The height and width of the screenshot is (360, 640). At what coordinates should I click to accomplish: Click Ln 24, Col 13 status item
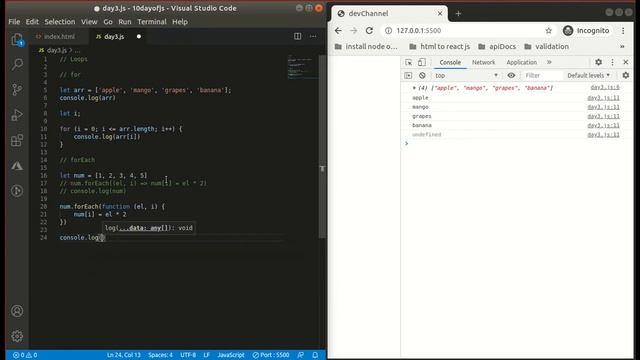click(124, 355)
